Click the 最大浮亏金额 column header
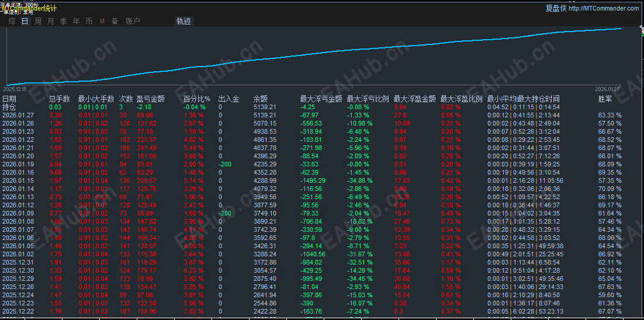The height and width of the screenshot is (320, 644). [x=321, y=99]
